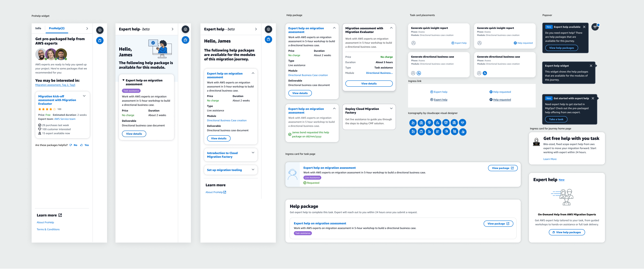This screenshot has height=277, width=644.
Task: Click the fifth star in the package rating
Action: click(x=54, y=109)
